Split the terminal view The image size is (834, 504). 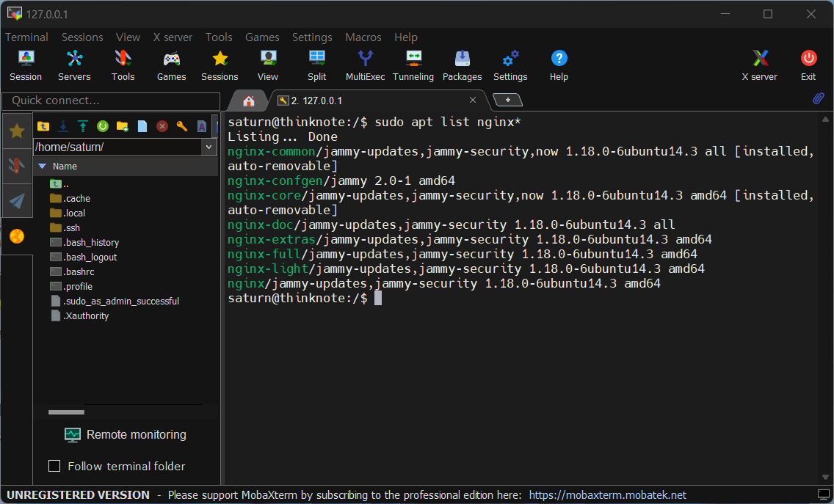[316, 65]
